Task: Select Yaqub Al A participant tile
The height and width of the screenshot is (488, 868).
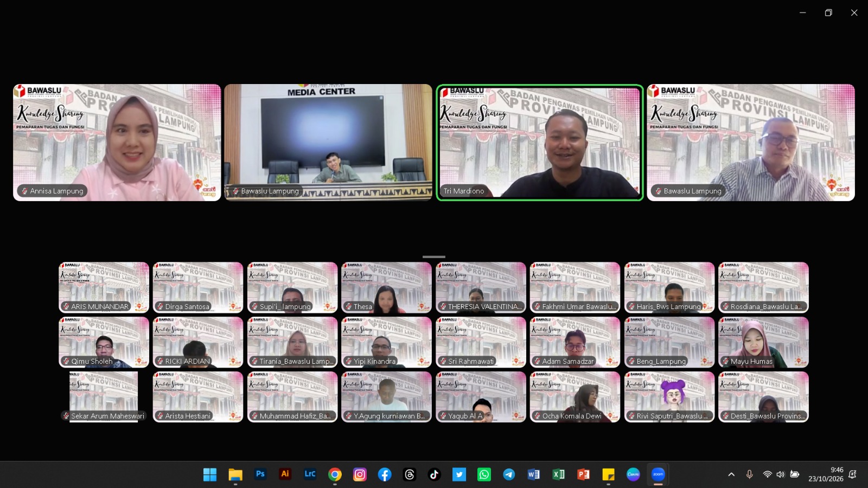Action: click(x=481, y=397)
